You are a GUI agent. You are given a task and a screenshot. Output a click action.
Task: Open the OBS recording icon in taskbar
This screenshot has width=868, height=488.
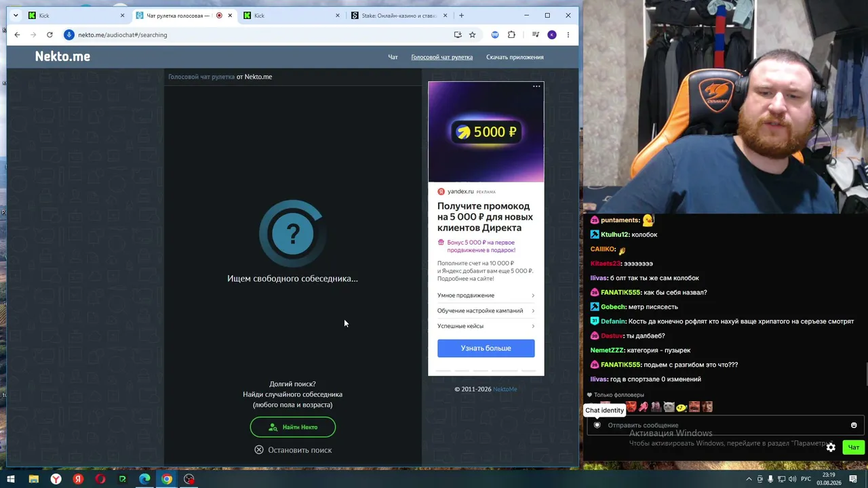tap(189, 479)
